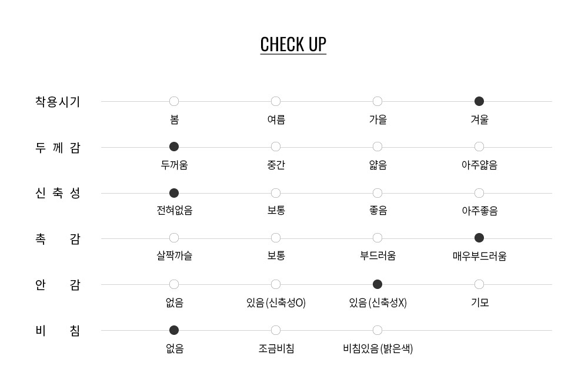Click the 착용시기 row label
Screen dimensions: 588x389
[58, 102]
